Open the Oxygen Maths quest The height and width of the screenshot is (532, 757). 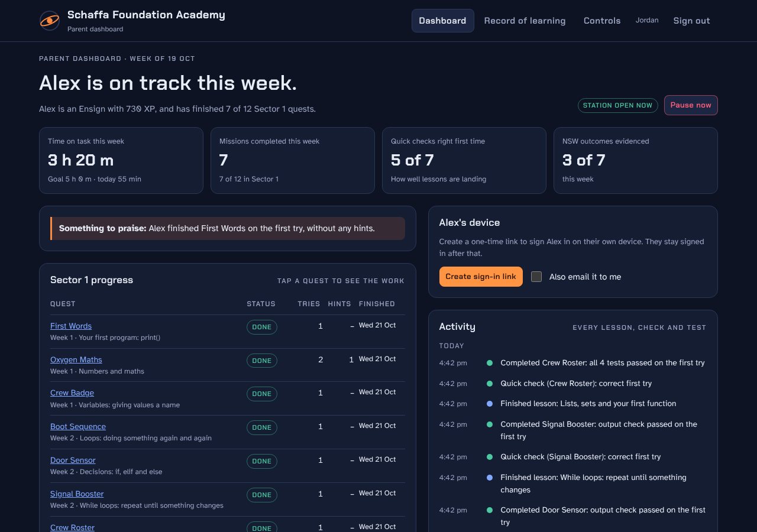coord(76,360)
